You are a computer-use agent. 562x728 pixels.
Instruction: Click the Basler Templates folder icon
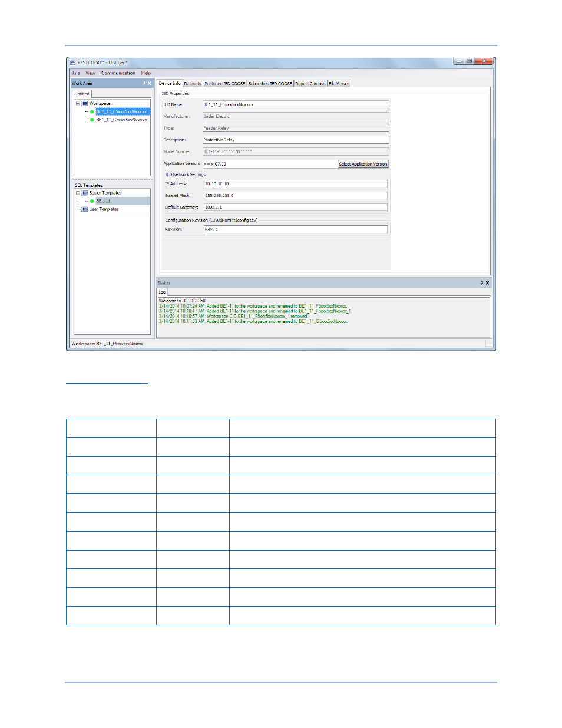(x=85, y=193)
